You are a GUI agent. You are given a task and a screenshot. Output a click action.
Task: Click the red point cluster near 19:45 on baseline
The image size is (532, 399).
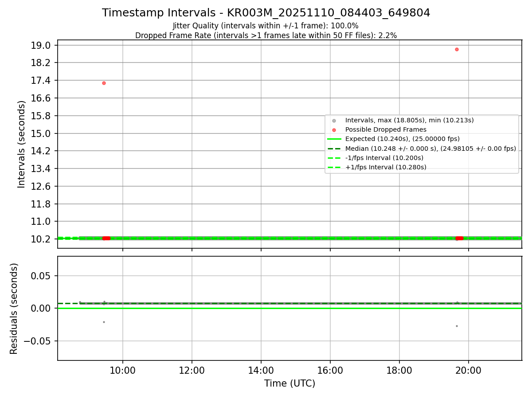[x=459, y=238]
